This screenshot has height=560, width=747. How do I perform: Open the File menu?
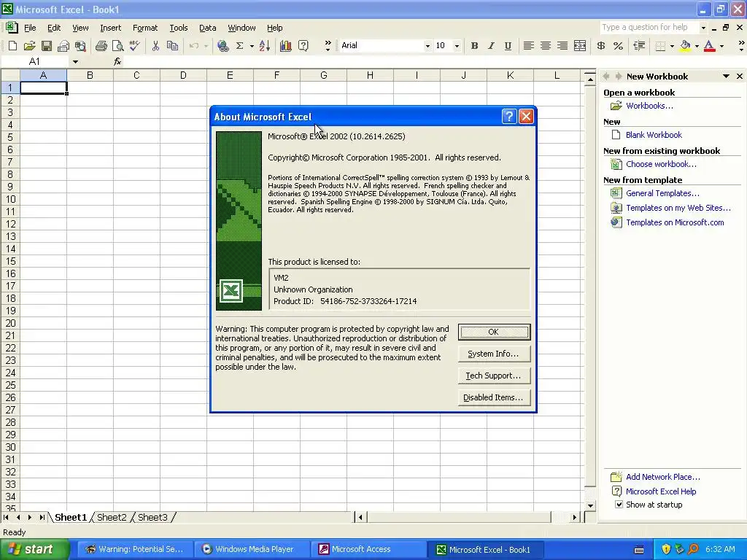(30, 28)
